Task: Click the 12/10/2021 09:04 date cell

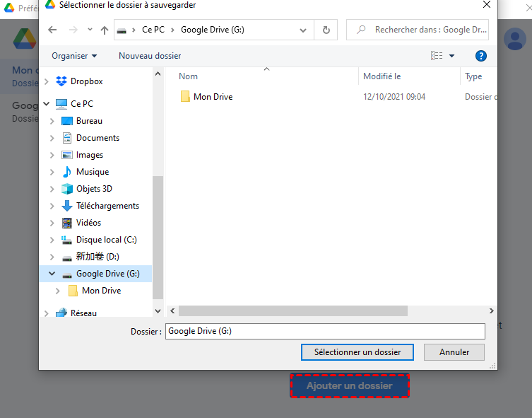Action: (x=394, y=97)
